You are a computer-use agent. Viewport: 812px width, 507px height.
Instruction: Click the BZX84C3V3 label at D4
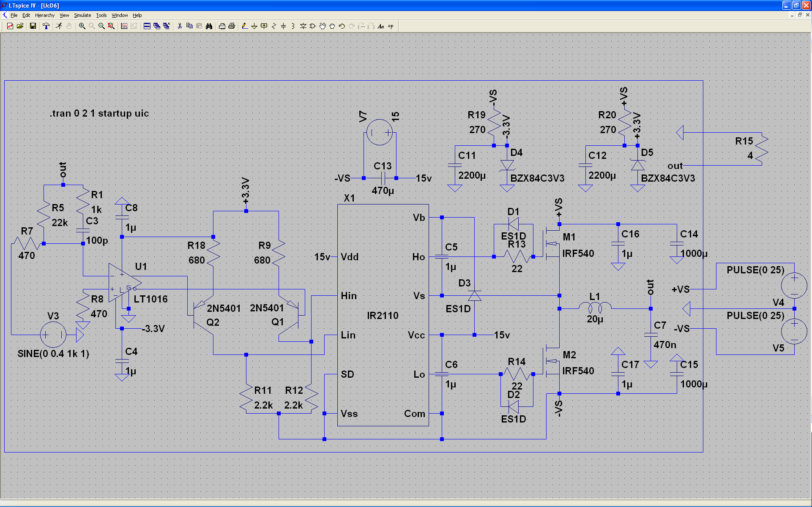(x=537, y=178)
